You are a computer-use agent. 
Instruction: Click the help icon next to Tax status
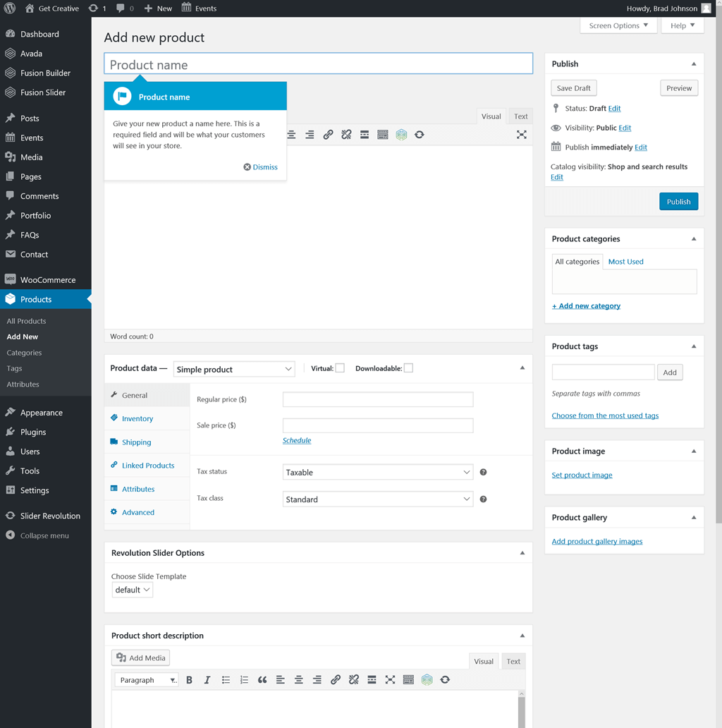tap(483, 472)
